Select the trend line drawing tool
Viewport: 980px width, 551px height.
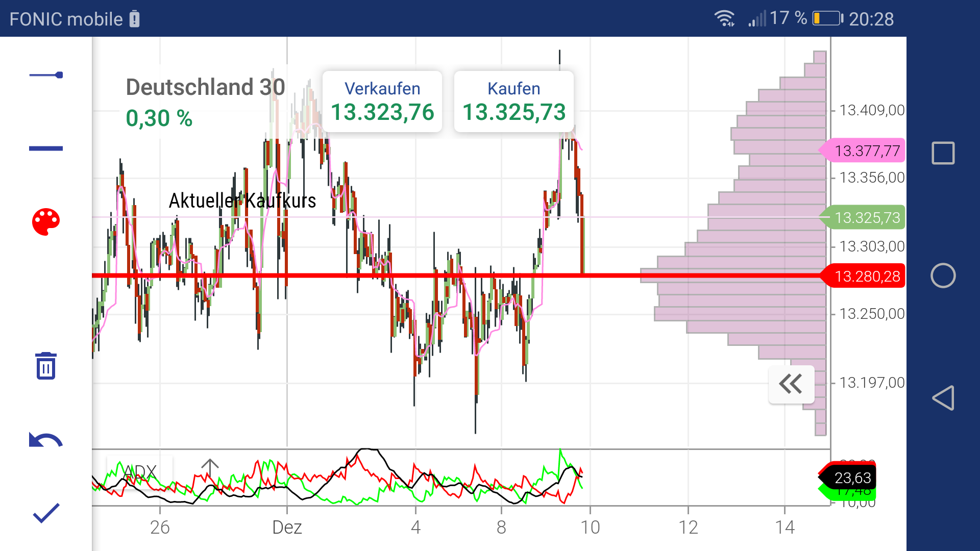[47, 74]
